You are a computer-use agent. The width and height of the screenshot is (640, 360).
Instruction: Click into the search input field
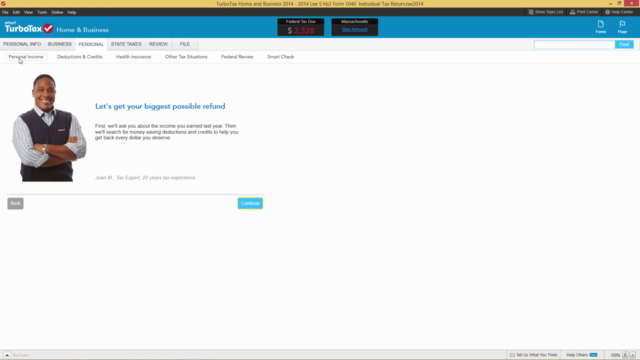click(x=574, y=44)
